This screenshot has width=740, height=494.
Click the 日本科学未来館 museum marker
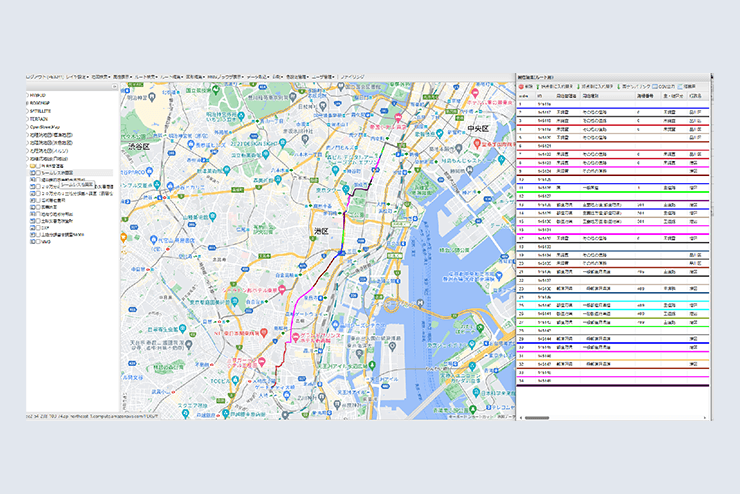pos(477,391)
